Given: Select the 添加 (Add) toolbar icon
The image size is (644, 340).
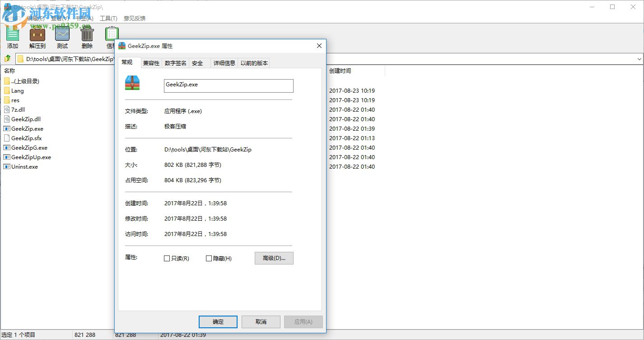Looking at the screenshot, I should (x=12, y=36).
